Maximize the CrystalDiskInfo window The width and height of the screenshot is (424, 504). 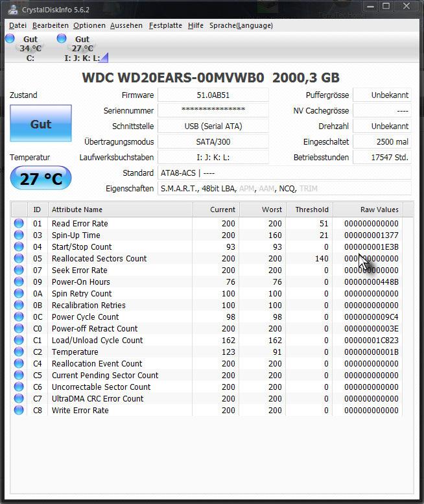(386, 6)
